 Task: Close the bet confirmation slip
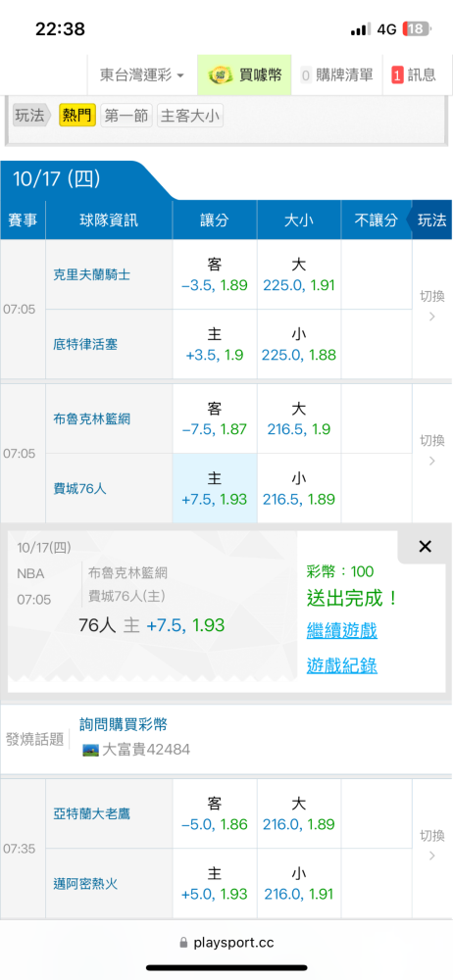point(425,547)
